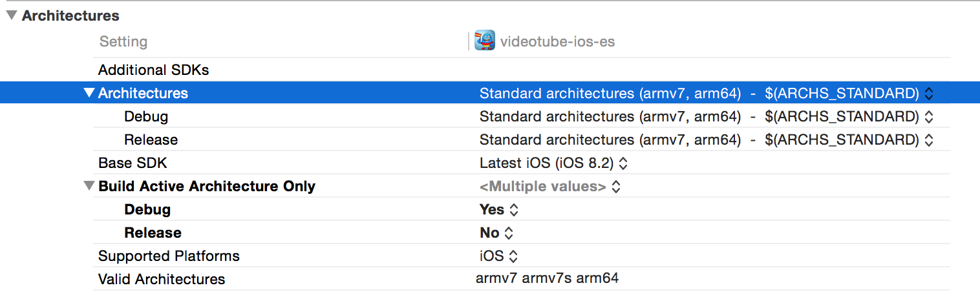This screenshot has height=301, width=980.
Task: Open Architectures ARCHS_STANDARD popup in selected row
Action: (x=929, y=94)
